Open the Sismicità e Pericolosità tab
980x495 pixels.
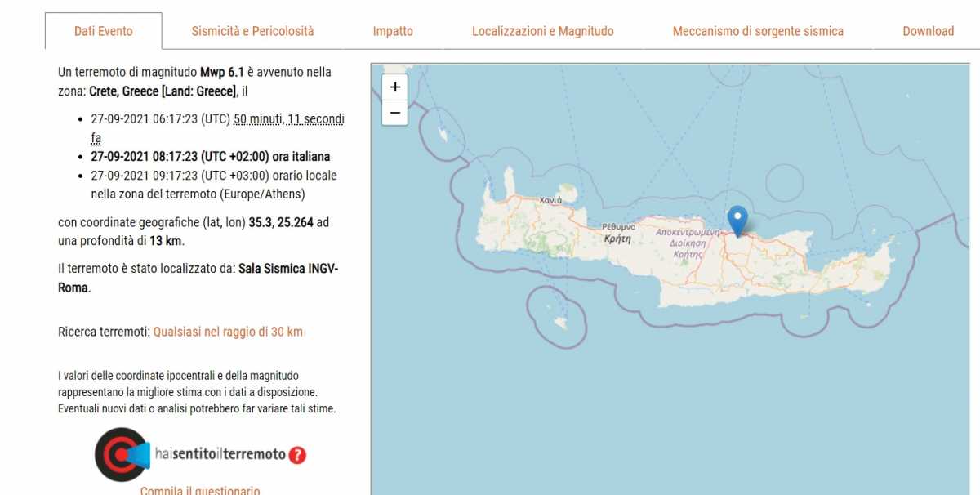(252, 31)
